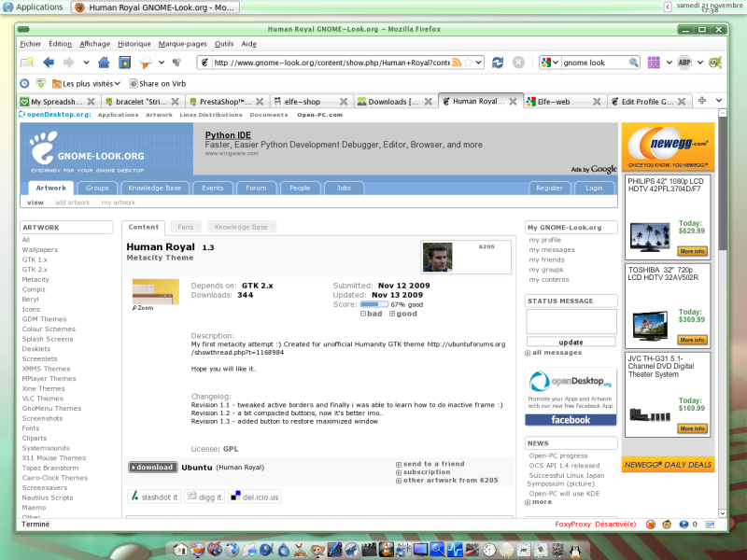Open the address bar URL dropdown
Viewport: 747px width, 560px height.
click(478, 63)
